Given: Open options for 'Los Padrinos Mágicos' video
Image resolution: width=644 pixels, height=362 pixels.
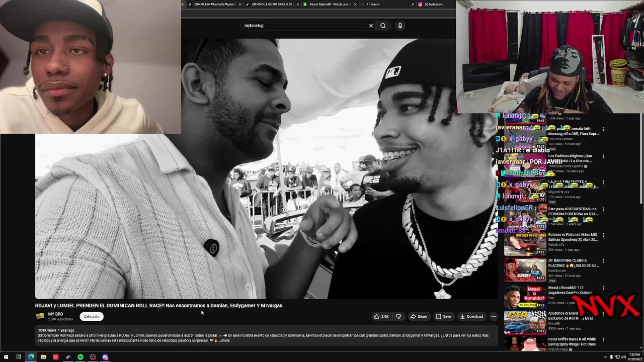Looking at the screenshot, I should (603, 156).
